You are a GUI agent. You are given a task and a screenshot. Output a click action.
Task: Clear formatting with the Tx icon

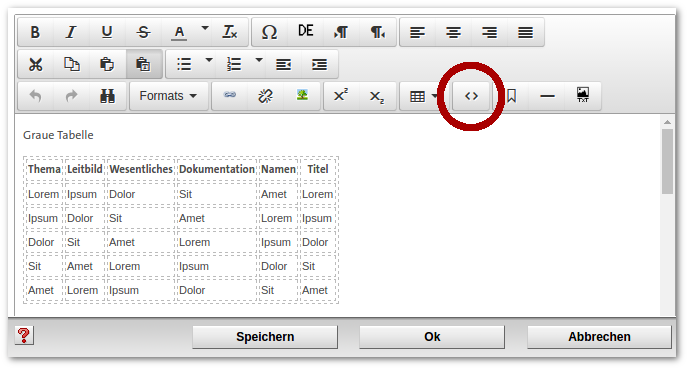(230, 32)
